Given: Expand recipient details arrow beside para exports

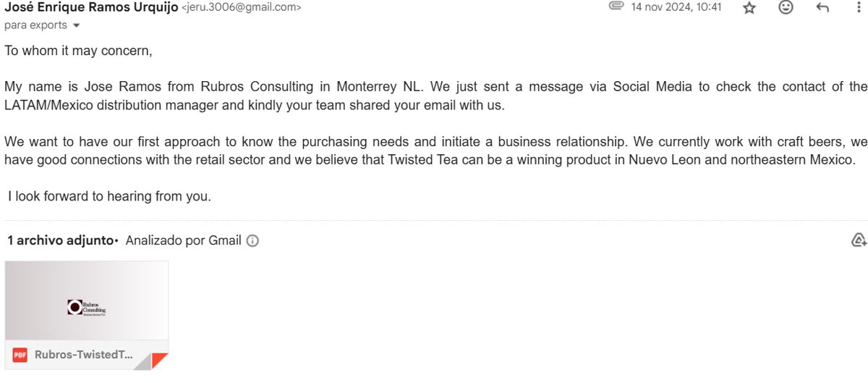Looking at the screenshot, I should (x=77, y=25).
